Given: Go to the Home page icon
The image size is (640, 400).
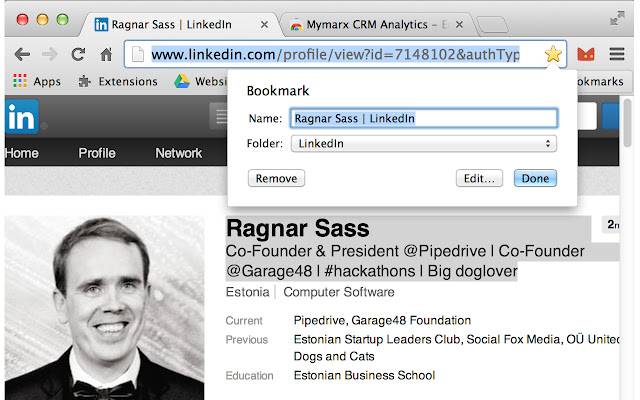Looking at the screenshot, I should 106,54.
